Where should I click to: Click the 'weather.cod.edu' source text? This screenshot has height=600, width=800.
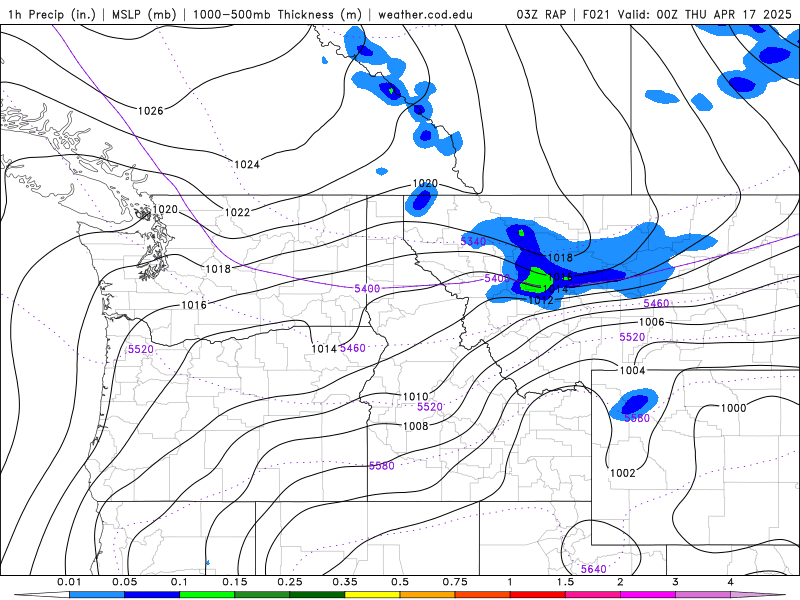(425, 14)
